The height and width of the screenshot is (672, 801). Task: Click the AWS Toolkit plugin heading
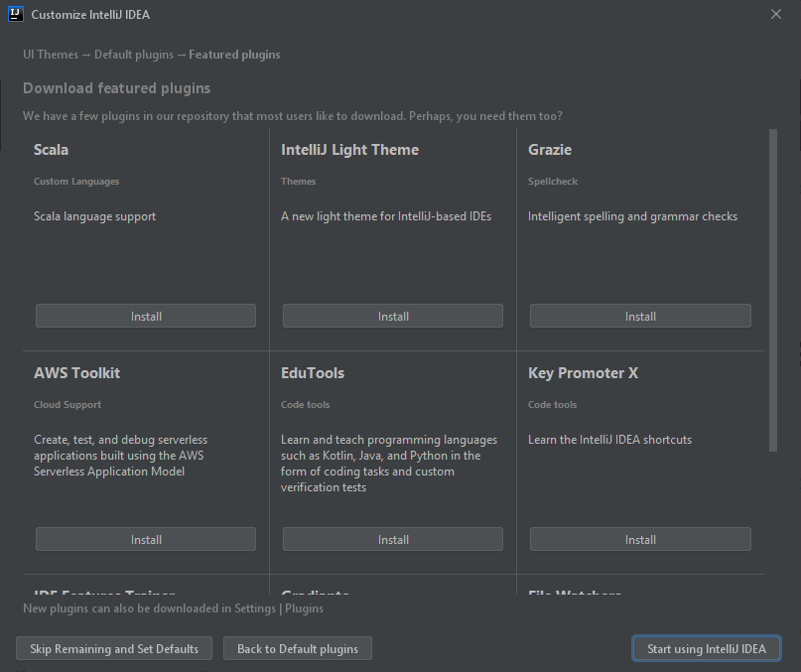pos(77,373)
